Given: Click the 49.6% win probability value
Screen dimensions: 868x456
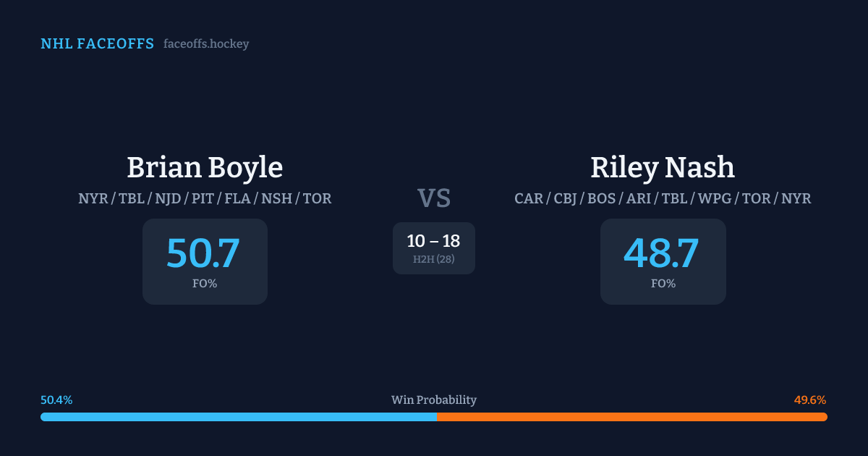Looking at the screenshot, I should click(x=810, y=400).
